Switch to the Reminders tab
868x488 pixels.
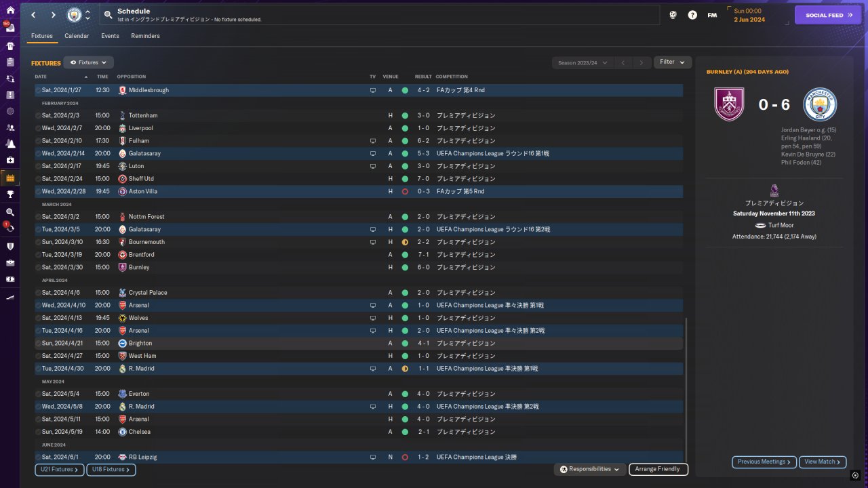coord(146,36)
